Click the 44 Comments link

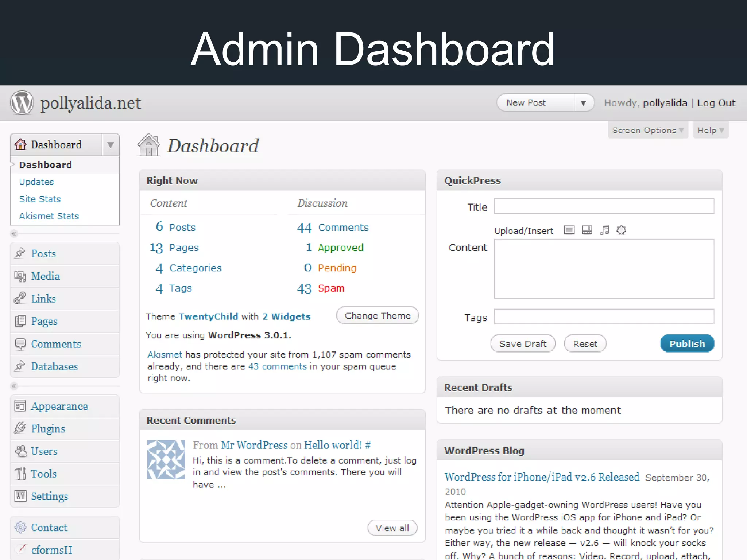point(333,227)
